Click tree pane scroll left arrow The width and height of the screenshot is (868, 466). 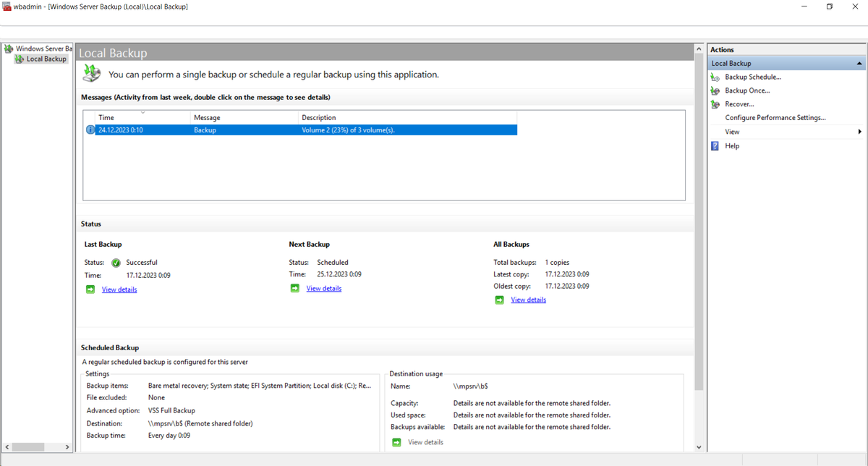point(7,447)
